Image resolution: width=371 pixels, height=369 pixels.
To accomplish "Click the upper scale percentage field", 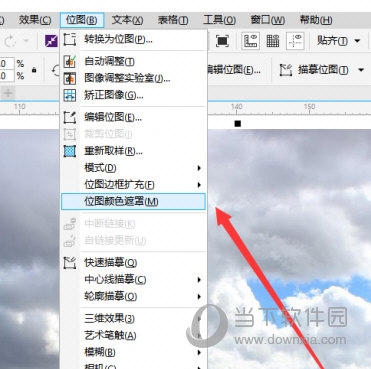I will tap(7, 64).
